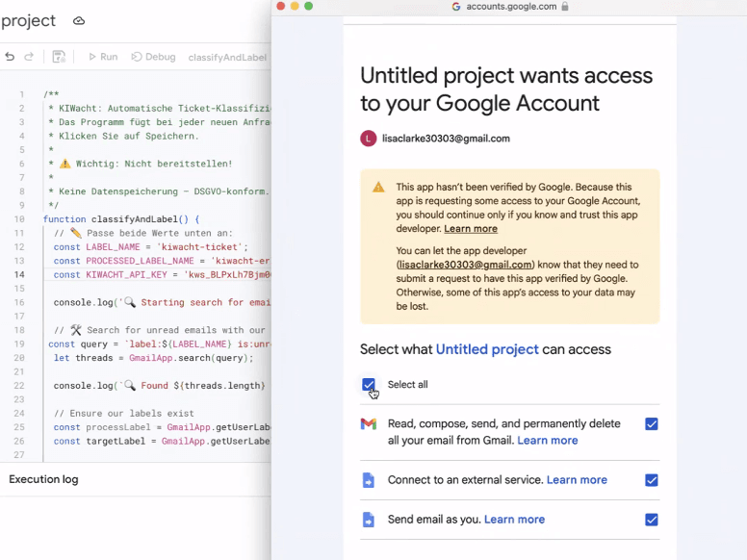Click the '// Ensure our labels exist' comment
The width and height of the screenshot is (747, 560).
tap(124, 414)
